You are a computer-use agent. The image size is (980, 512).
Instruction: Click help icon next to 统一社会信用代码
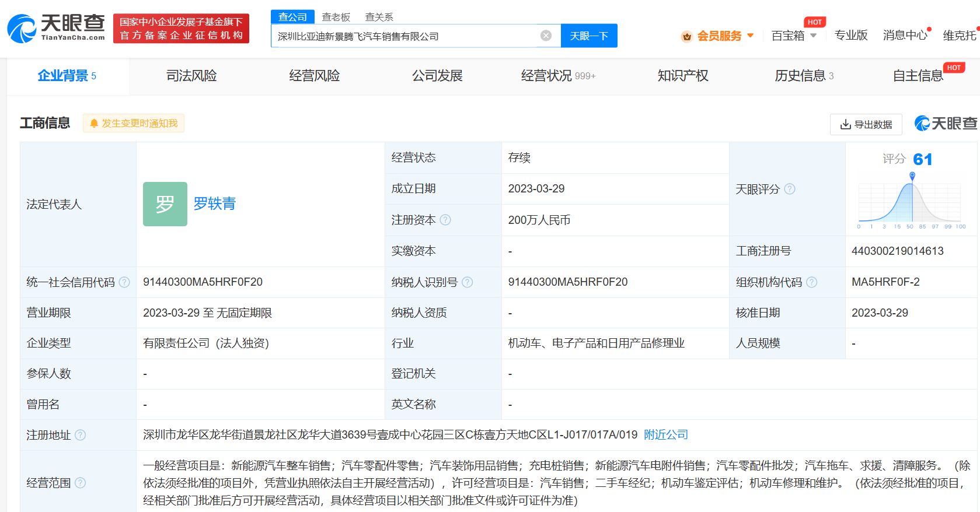[x=124, y=282]
